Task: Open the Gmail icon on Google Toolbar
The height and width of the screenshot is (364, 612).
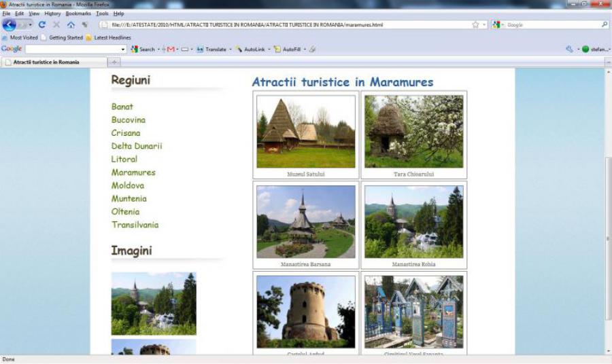Action: (171, 49)
